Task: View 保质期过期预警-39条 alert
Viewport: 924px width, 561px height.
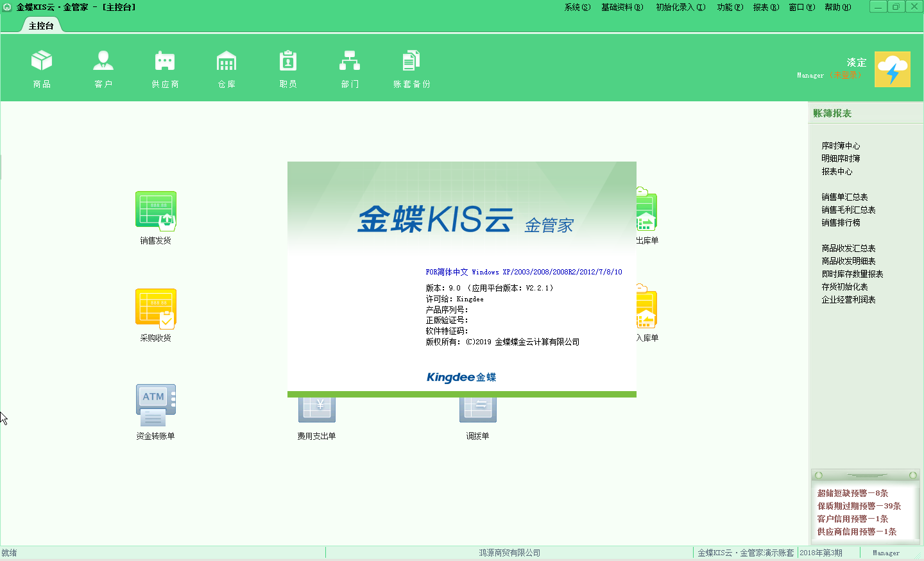Action: pyautogui.click(x=859, y=506)
